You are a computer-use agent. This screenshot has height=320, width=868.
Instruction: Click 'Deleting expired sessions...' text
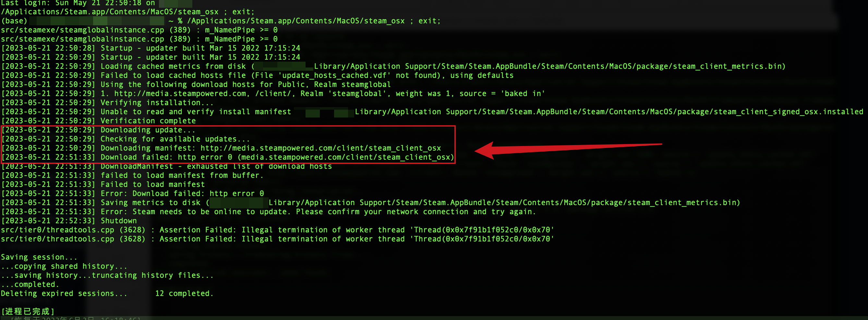(x=64, y=293)
